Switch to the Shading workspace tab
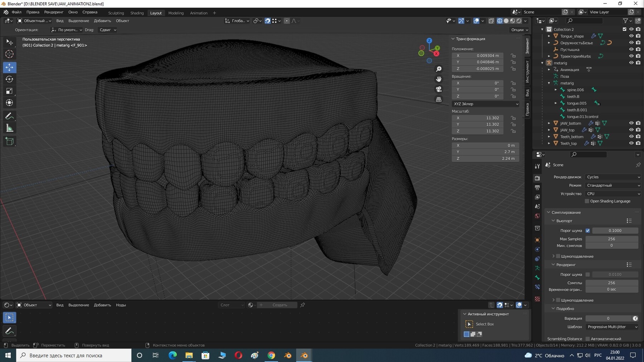This screenshot has height=362, width=644. pos(137,13)
